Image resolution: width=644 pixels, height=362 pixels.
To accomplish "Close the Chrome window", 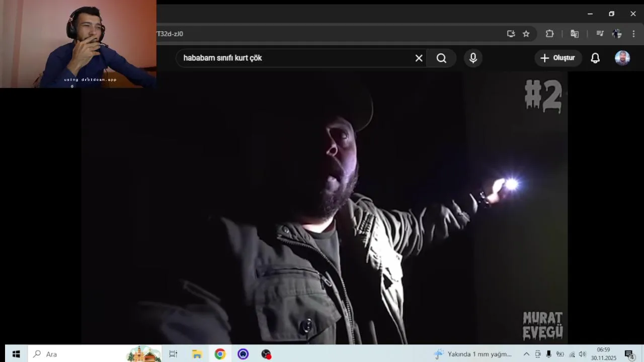I will point(633,14).
